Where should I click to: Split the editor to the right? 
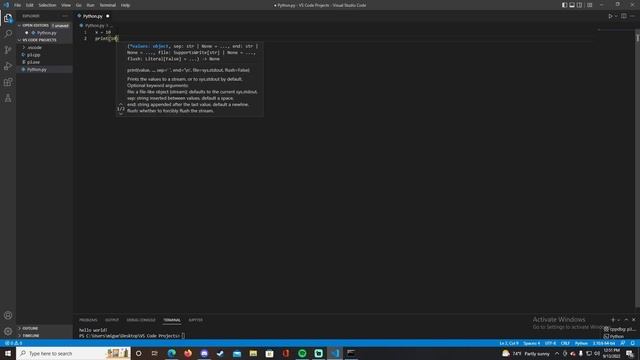[624, 16]
